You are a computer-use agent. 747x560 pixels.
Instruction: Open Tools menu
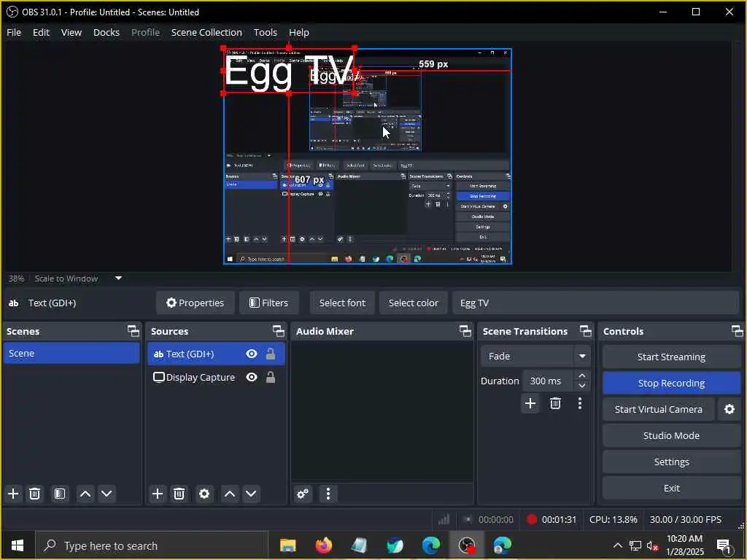point(266,32)
